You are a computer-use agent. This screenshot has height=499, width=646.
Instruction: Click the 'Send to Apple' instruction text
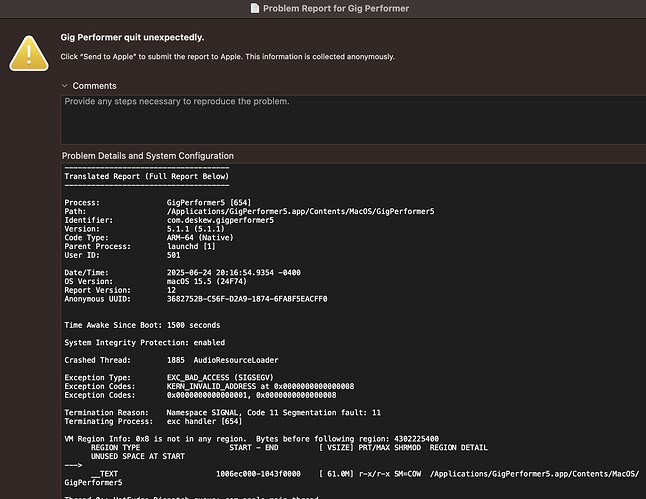tap(227, 57)
